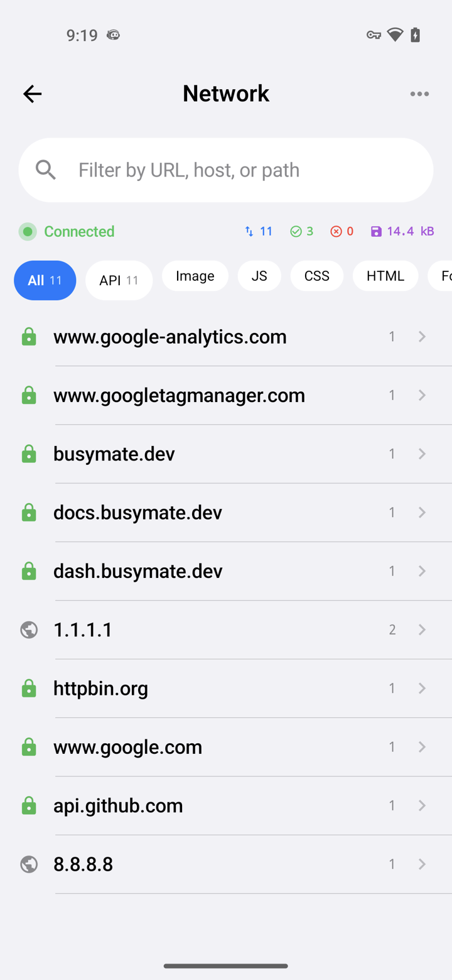Tap the request count 2 on 1.1.1.1 row

click(392, 629)
